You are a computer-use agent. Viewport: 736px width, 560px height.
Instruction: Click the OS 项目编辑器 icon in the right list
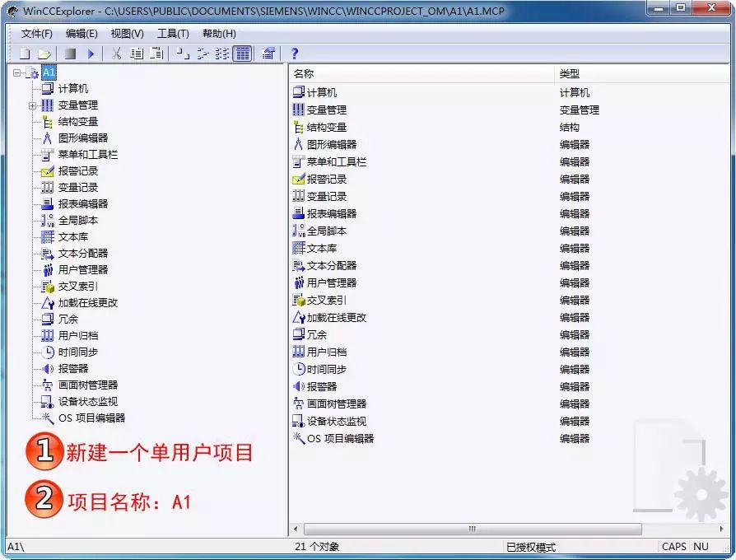pyautogui.click(x=299, y=438)
